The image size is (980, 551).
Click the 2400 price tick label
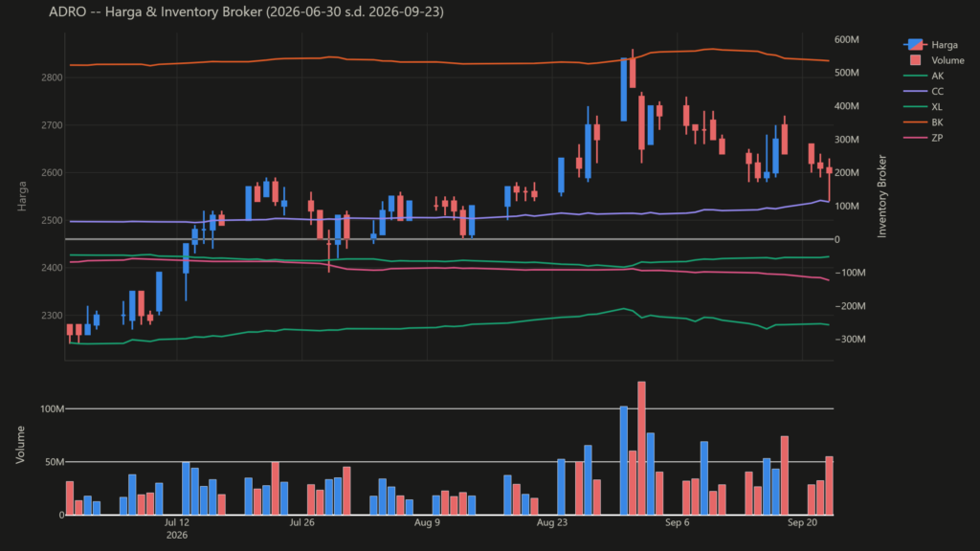click(x=53, y=268)
